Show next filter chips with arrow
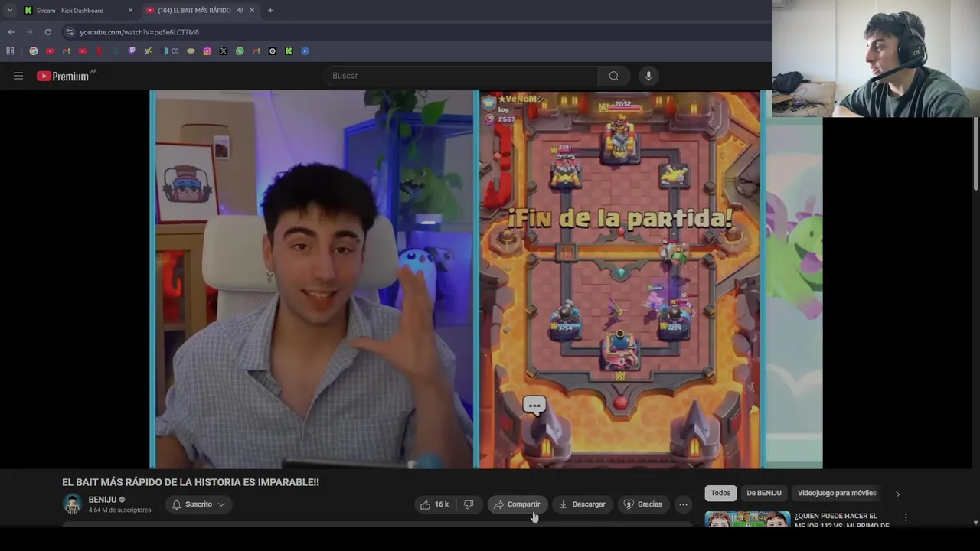Viewport: 980px width, 551px height. pyautogui.click(x=897, y=494)
